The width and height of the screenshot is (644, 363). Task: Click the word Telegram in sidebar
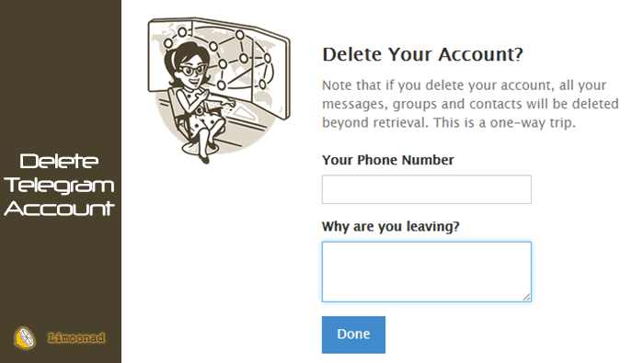click(x=60, y=186)
